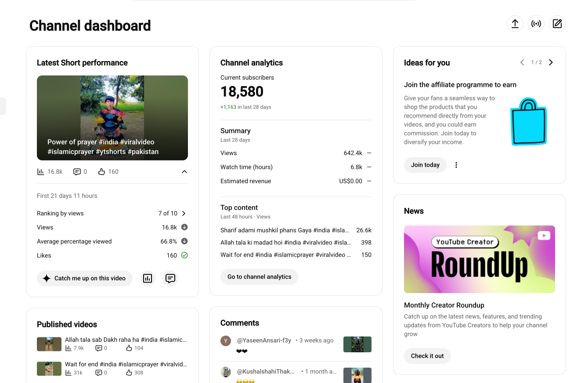588x383 pixels.
Task: Open the three-dot menu beside Join today
Action: (456, 165)
